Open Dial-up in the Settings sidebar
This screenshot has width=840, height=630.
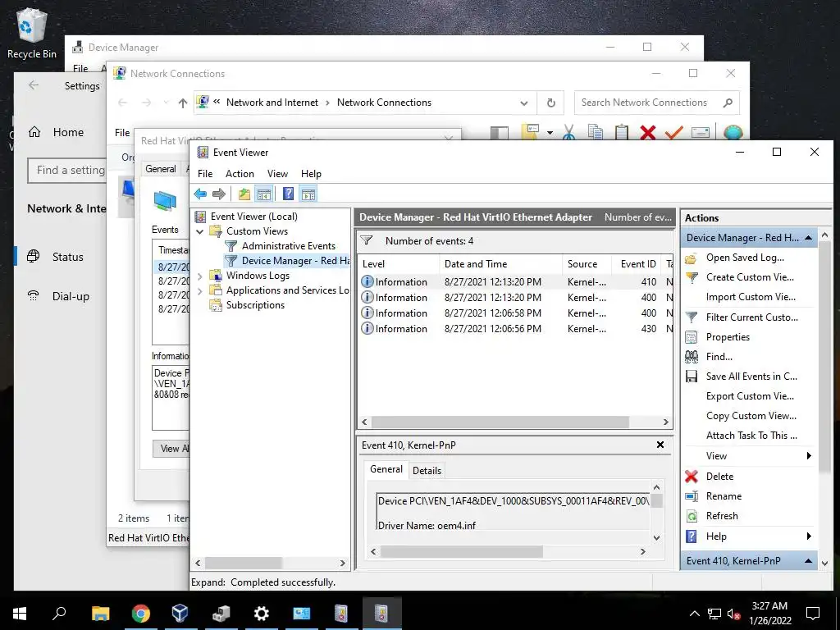(x=71, y=296)
